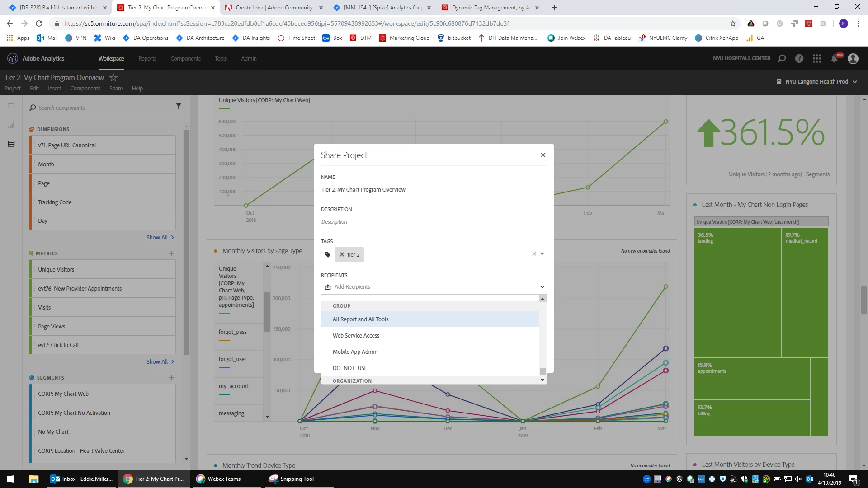868x488 pixels.
Task: Click the Description input field
Action: (x=433, y=222)
